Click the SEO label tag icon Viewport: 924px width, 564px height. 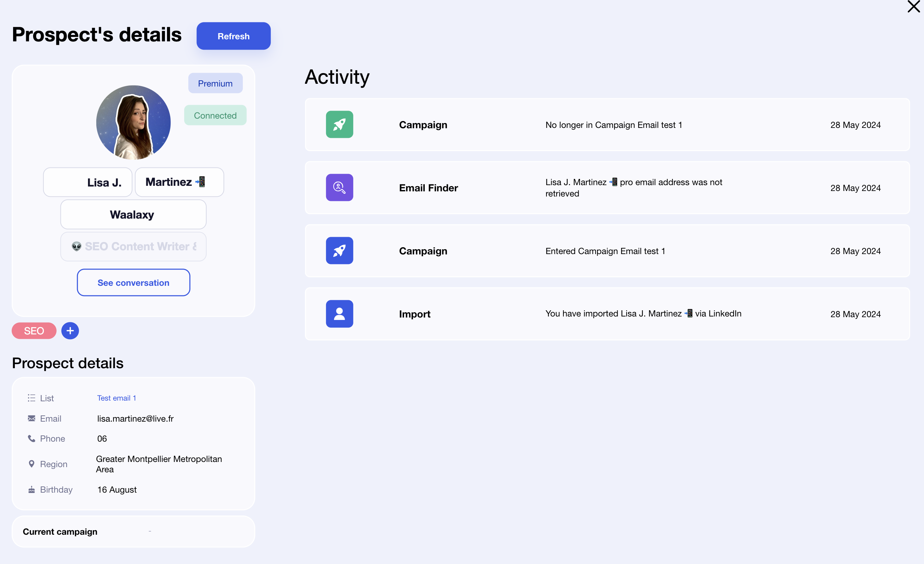[34, 331]
